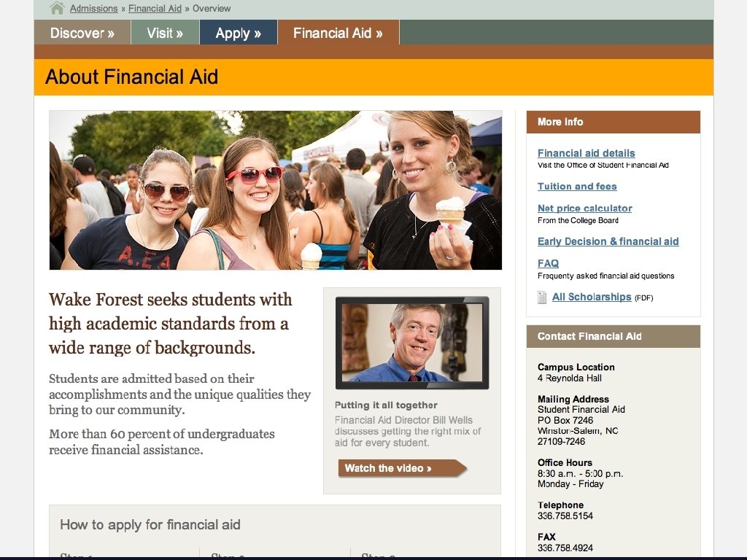747x560 pixels.
Task: Open the Net price calculator link
Action: coord(584,209)
